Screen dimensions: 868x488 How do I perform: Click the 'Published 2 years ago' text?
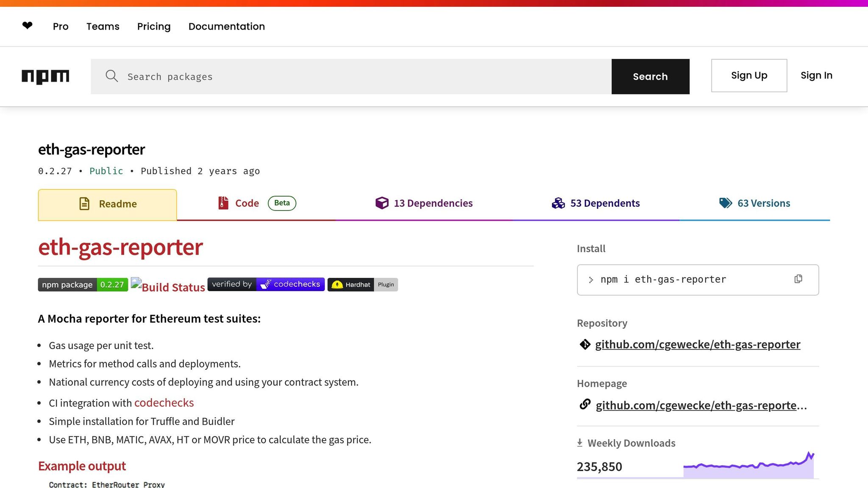click(x=200, y=171)
